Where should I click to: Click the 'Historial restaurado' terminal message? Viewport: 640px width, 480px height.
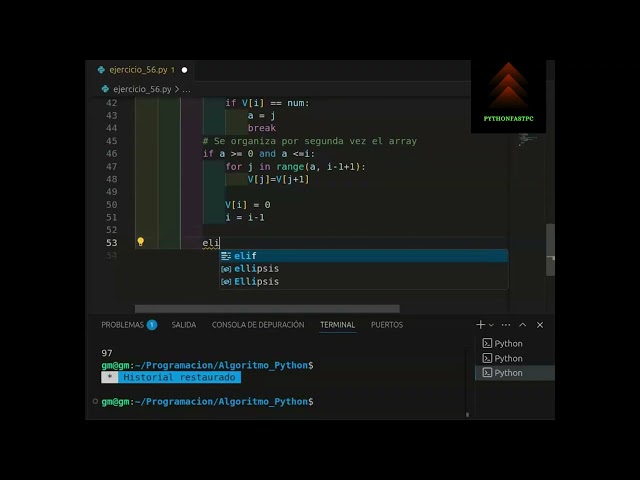(179, 377)
